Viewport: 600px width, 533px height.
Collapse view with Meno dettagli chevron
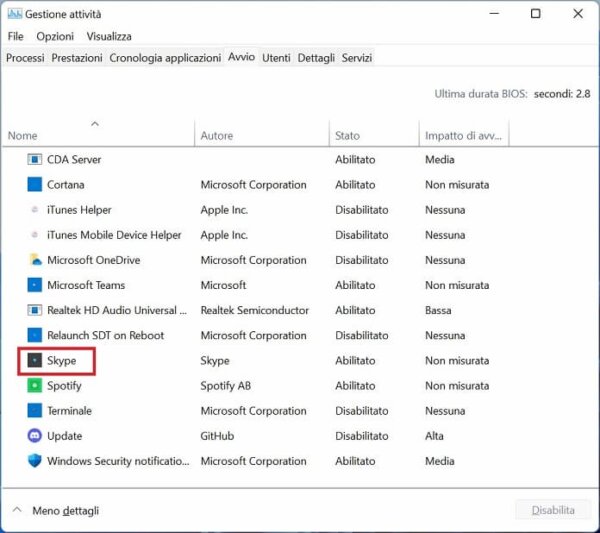point(17,510)
